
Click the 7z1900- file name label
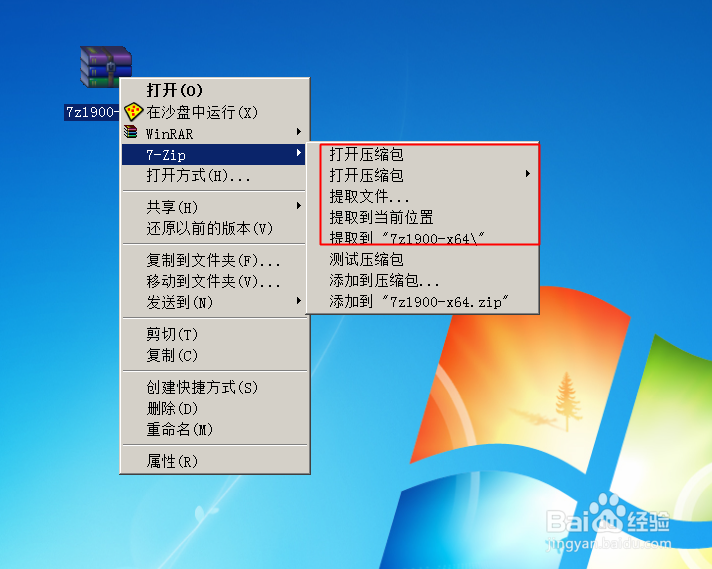click(92, 112)
